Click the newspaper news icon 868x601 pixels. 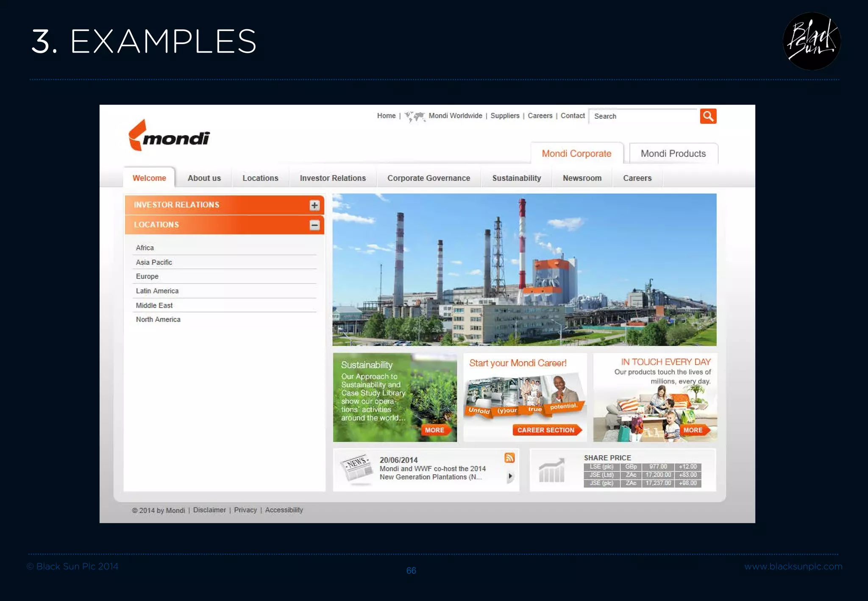click(x=356, y=469)
